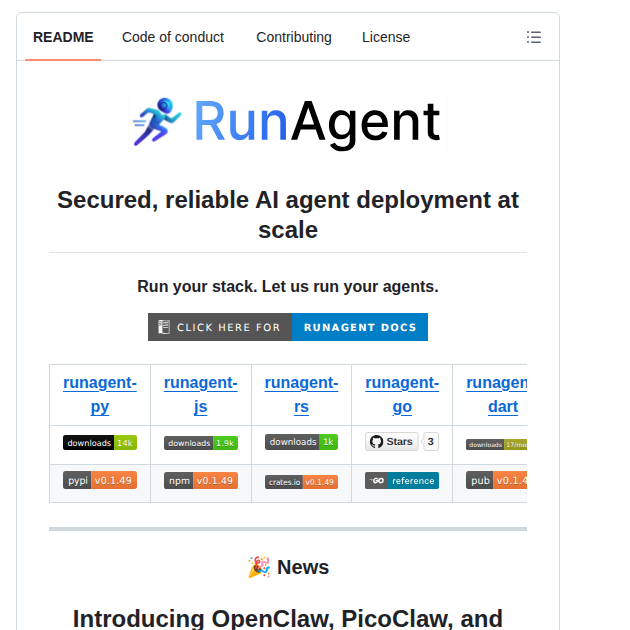This screenshot has width=630, height=630.
Task: Click the GitHub Stars button
Action: click(x=391, y=442)
